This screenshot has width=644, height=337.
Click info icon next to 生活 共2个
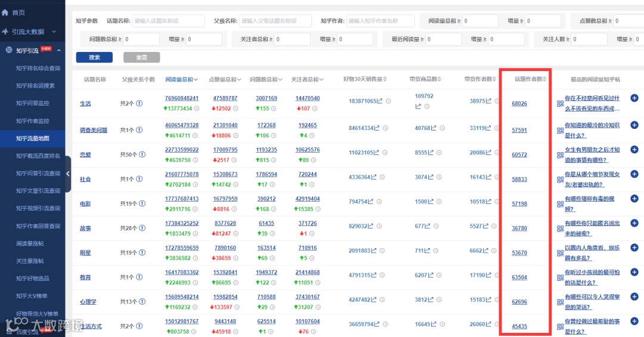(139, 104)
